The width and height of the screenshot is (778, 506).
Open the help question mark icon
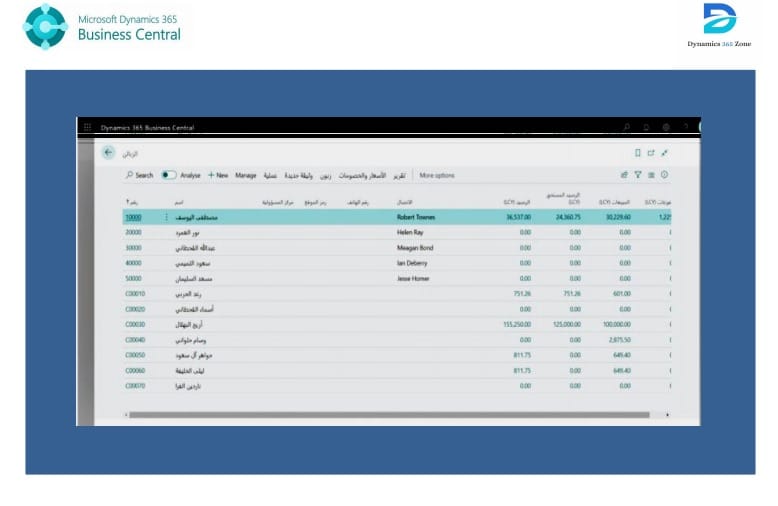coord(686,127)
